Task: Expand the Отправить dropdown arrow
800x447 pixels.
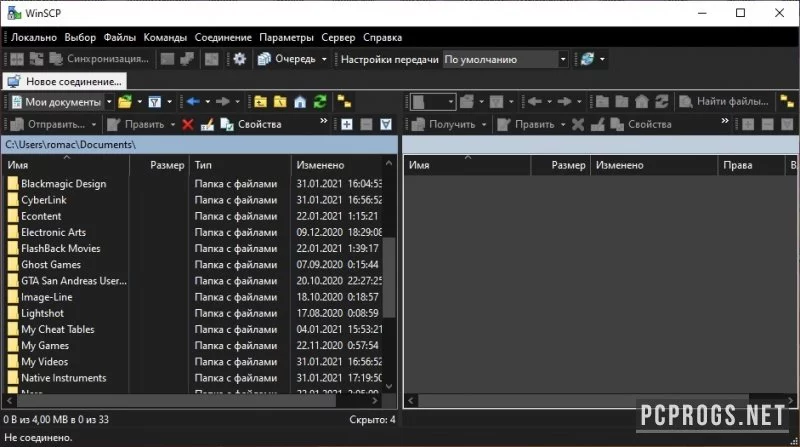Action: 94,124
